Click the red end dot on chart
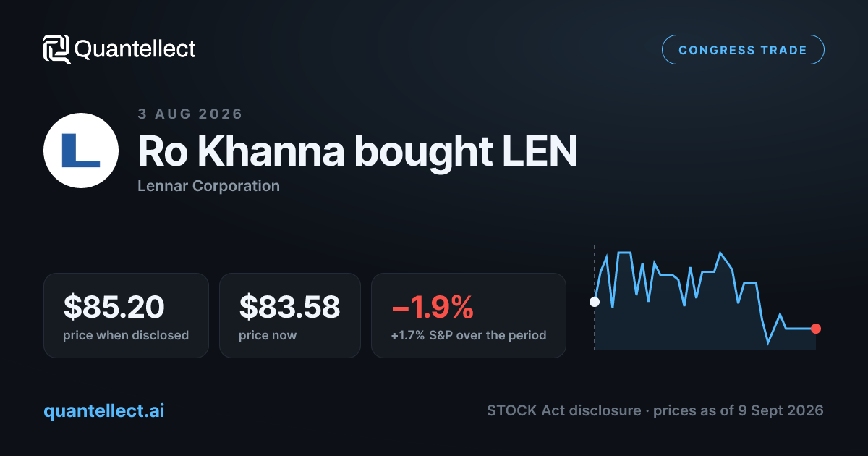Image resolution: width=868 pixels, height=456 pixels. click(x=816, y=329)
